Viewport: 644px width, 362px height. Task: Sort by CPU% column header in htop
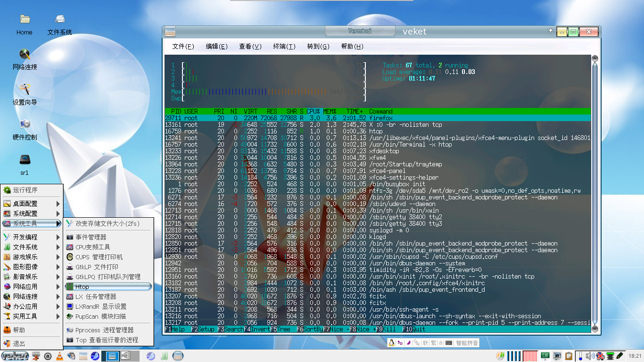(x=314, y=111)
